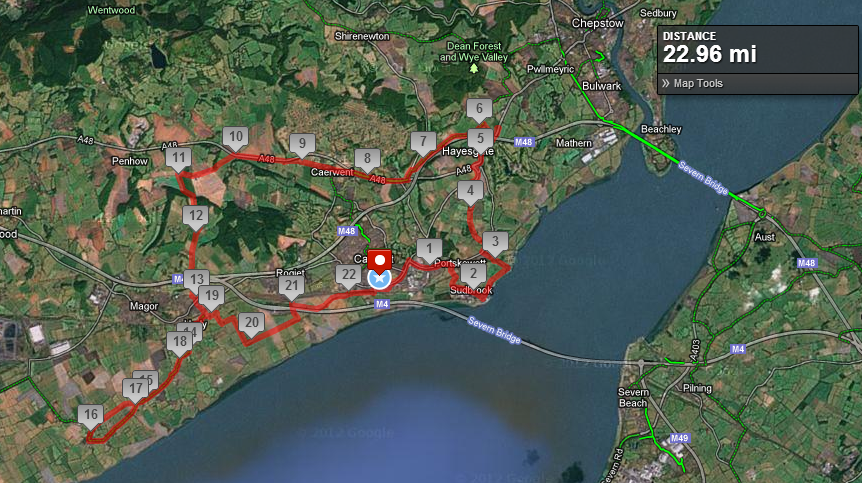
Task: Select the mile 20 marker
Action: pyautogui.click(x=251, y=324)
